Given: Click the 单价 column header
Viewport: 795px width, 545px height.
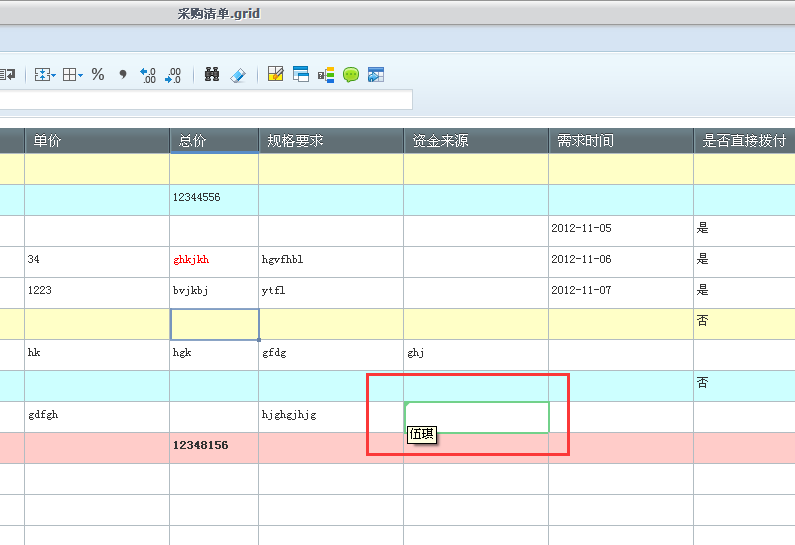Looking at the screenshot, I should [x=97, y=140].
